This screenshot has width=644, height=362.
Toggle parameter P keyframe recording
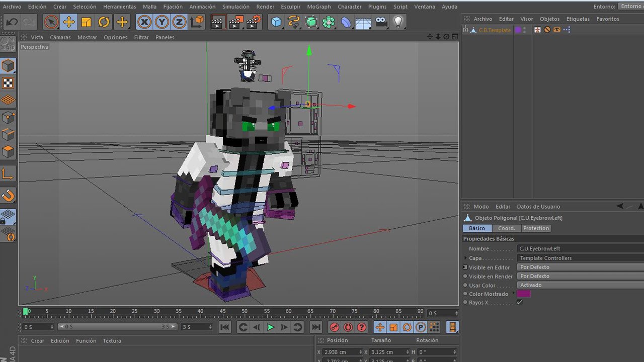[421, 327]
